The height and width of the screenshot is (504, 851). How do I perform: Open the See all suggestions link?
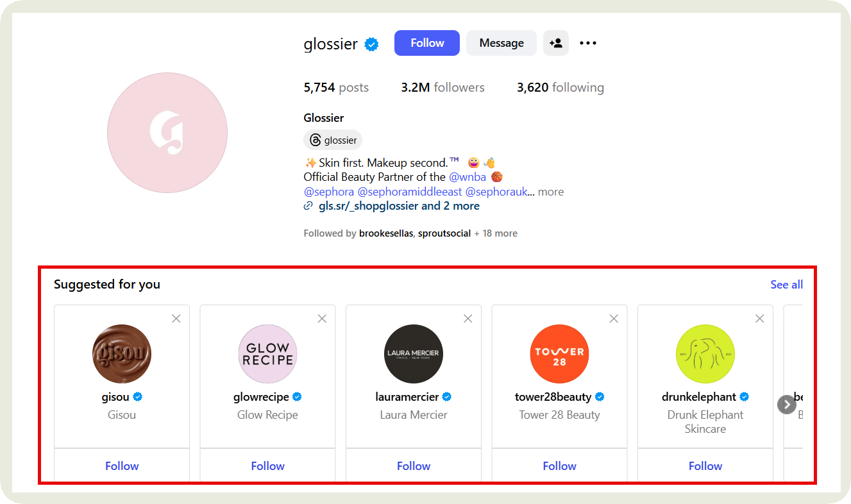(786, 285)
